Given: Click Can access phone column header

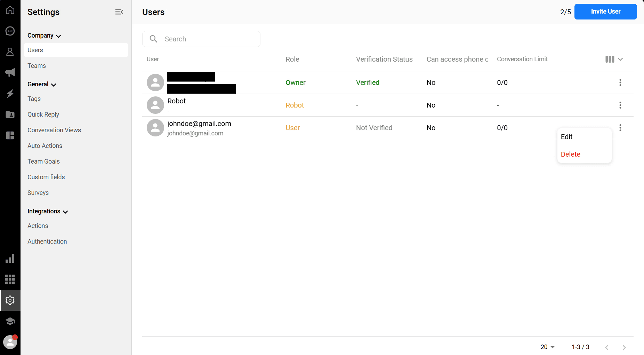Looking at the screenshot, I should click(x=458, y=59).
